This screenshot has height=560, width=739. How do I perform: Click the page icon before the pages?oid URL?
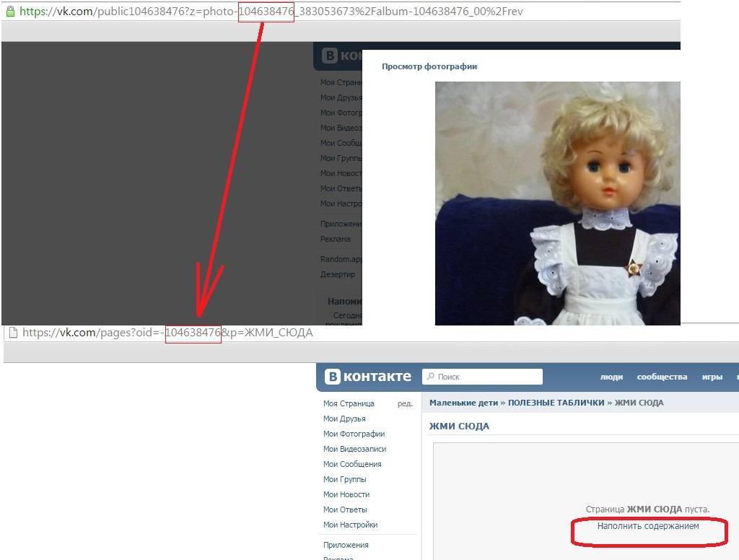pyautogui.click(x=12, y=333)
